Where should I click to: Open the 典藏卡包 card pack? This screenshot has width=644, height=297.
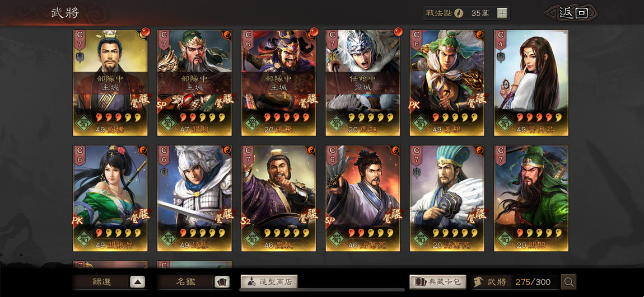click(x=438, y=282)
